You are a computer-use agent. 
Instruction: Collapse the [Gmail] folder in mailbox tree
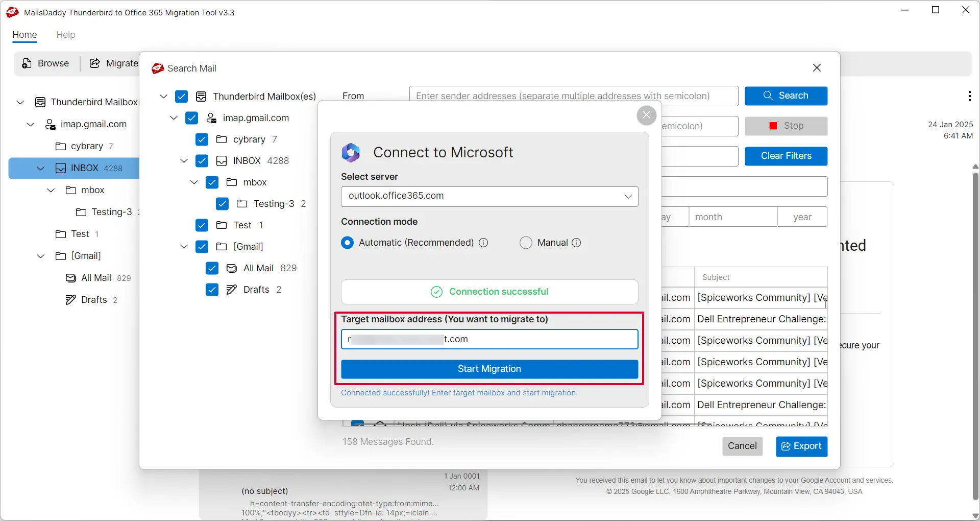click(184, 247)
